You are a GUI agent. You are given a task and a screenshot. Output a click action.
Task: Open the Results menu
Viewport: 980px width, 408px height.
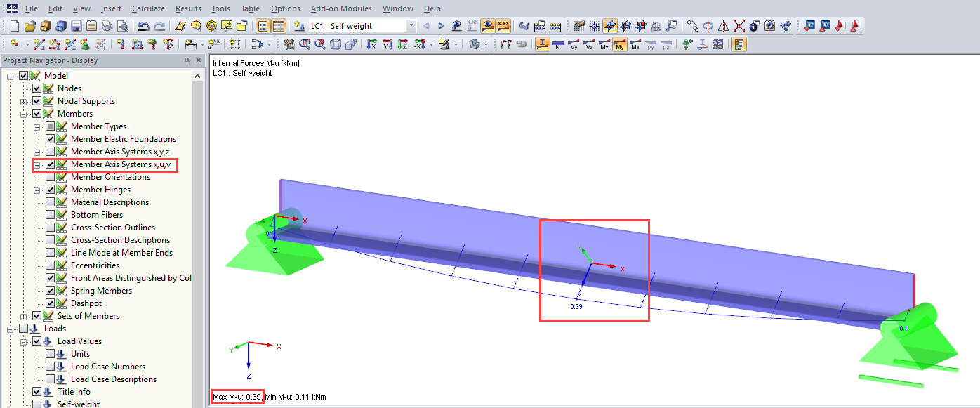pyautogui.click(x=188, y=8)
